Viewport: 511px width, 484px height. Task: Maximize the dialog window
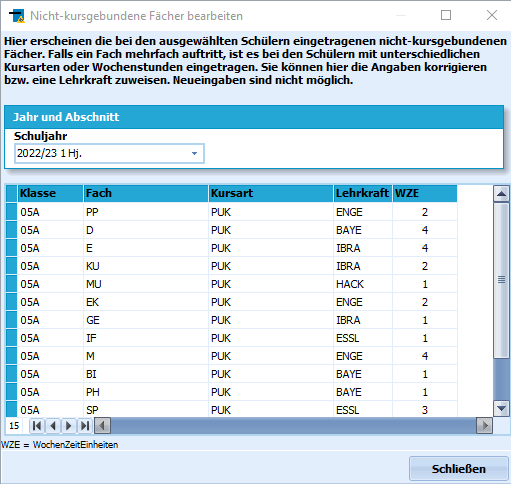click(446, 15)
